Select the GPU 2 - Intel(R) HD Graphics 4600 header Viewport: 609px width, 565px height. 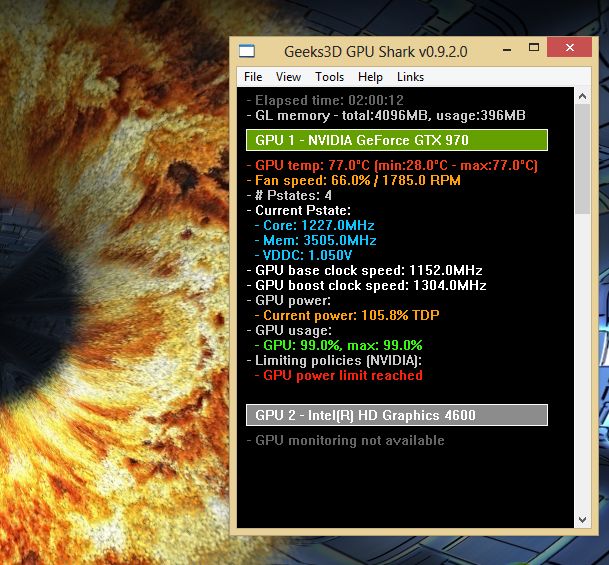point(397,415)
